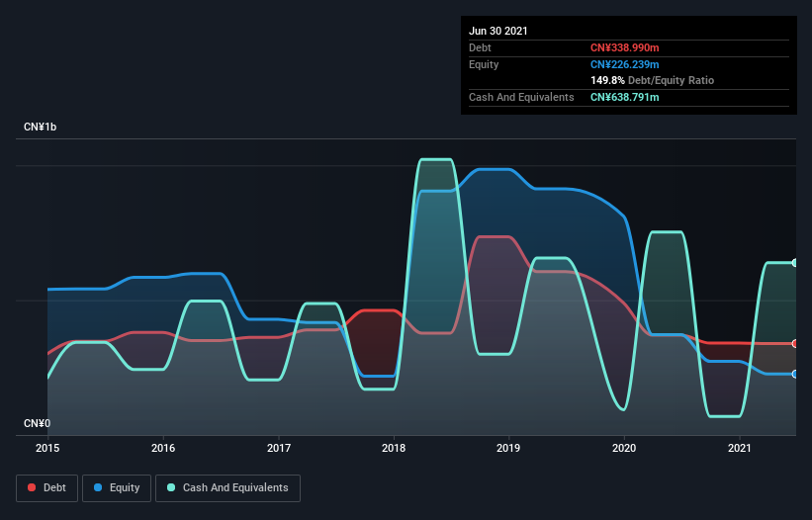The height and width of the screenshot is (520, 812).
Task: Toggle Cash And Equivalents legend button
Action: coord(227,488)
